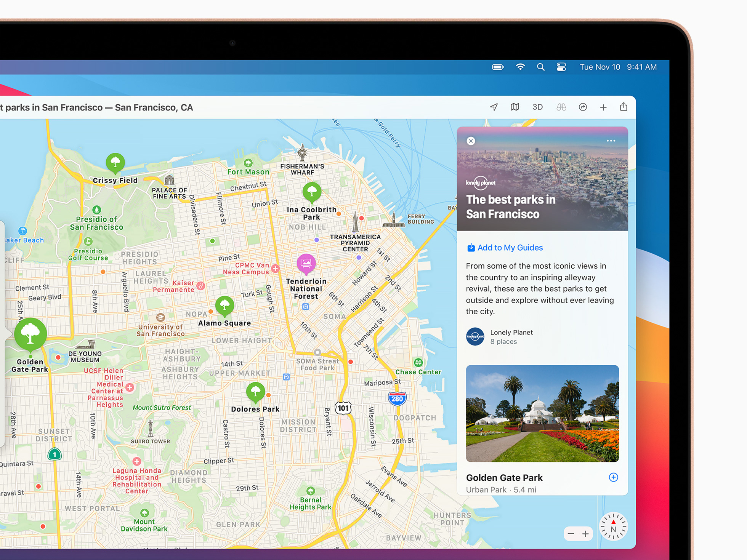Image resolution: width=747 pixels, height=560 pixels.
Task: Click the plus icon in Maps toolbar
Action: click(x=603, y=107)
